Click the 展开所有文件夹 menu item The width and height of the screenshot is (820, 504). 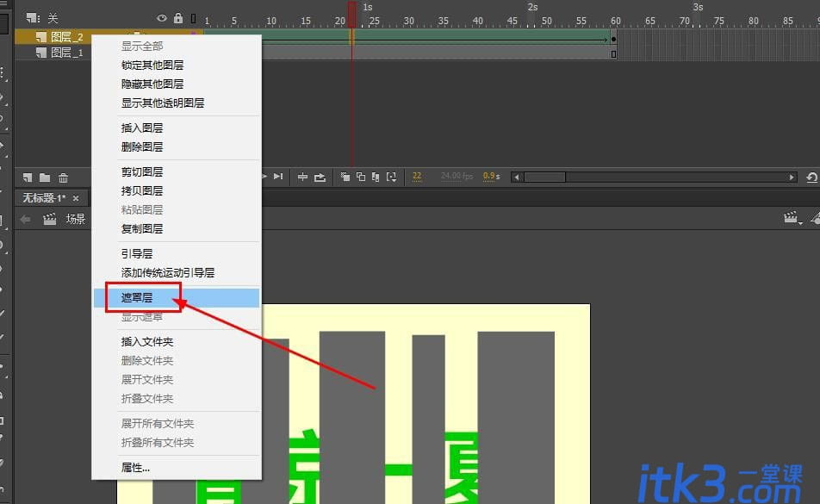(177, 424)
